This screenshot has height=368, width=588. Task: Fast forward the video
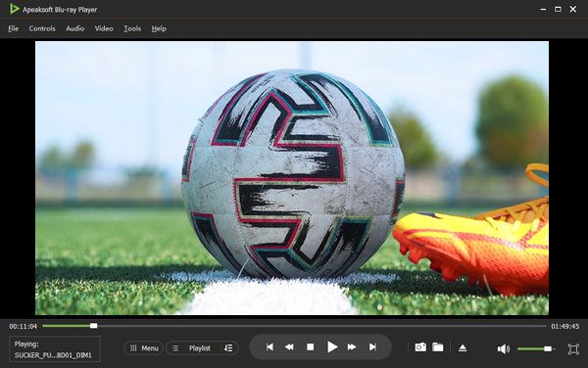352,347
